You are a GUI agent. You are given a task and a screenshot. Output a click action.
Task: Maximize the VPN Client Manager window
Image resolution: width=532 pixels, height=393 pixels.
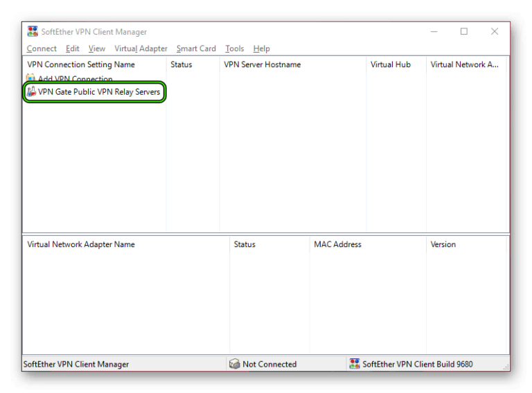(464, 31)
